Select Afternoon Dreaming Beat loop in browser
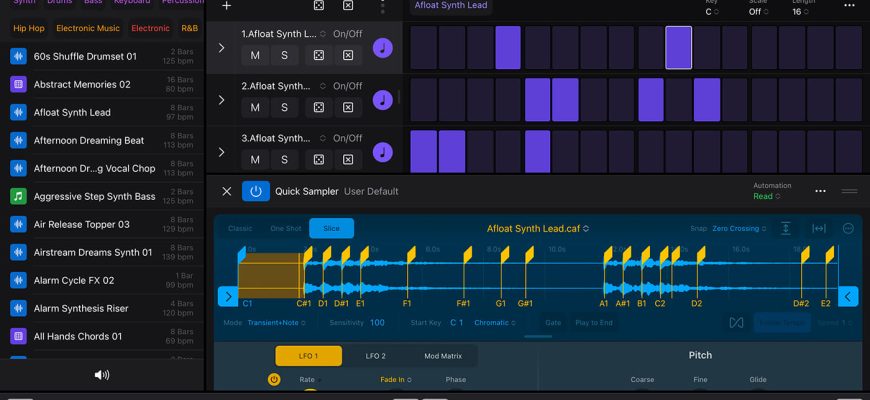The height and width of the screenshot is (400, 870). click(x=89, y=141)
